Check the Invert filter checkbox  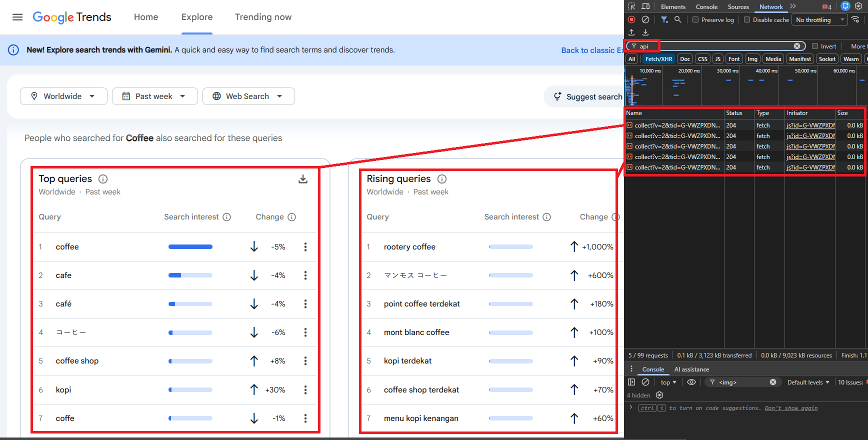(815, 46)
